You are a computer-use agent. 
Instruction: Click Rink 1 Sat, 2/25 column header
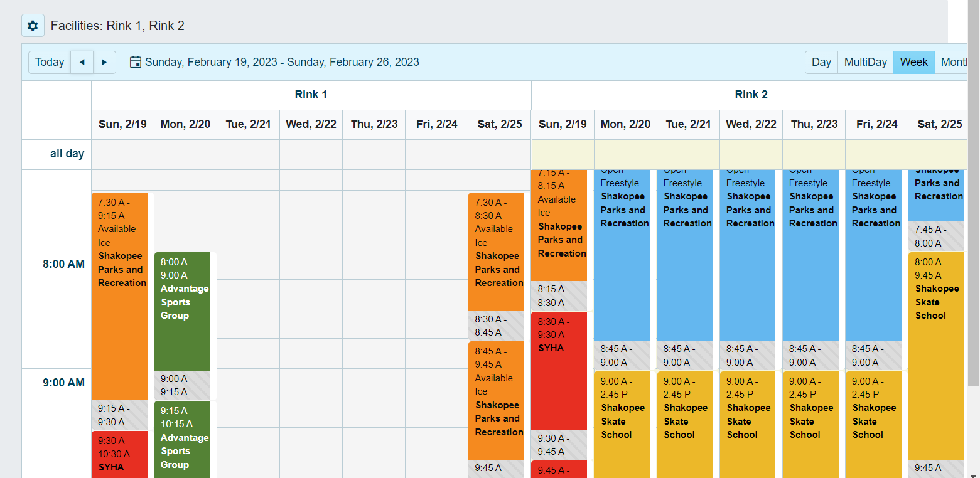click(x=499, y=124)
